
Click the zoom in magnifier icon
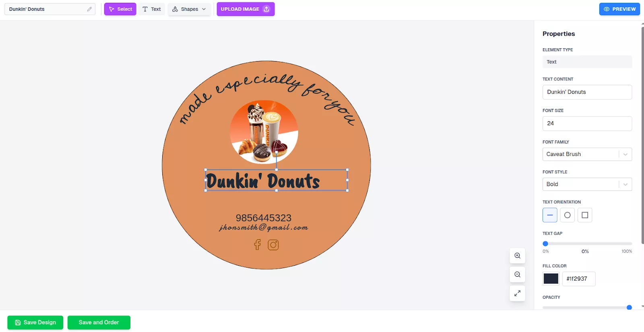tap(517, 256)
